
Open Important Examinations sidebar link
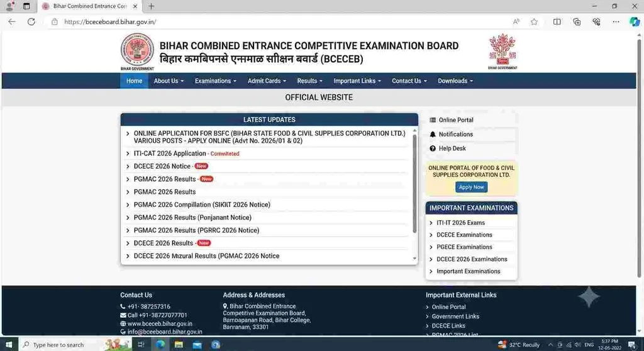pos(468,271)
